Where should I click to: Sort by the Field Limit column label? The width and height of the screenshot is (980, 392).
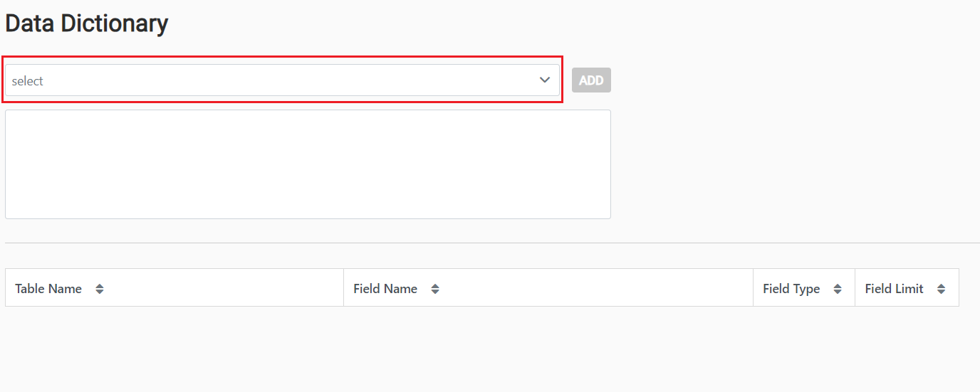point(895,289)
